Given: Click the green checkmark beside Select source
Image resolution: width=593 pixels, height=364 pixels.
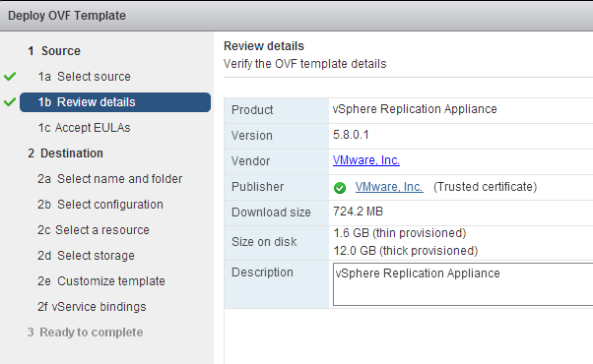Looking at the screenshot, I should point(10,77).
